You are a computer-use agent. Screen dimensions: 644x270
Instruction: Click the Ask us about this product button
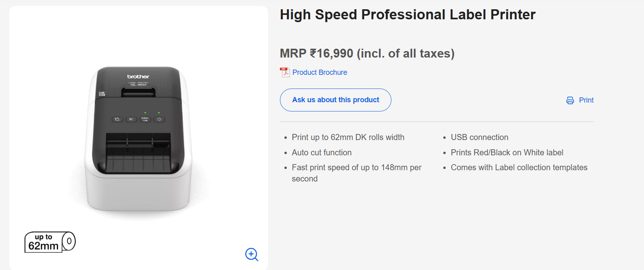(335, 100)
